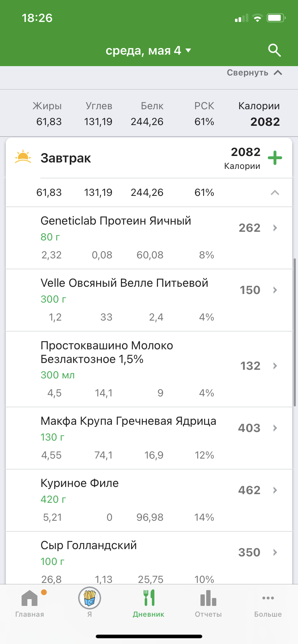This screenshot has height=644, width=298.
Task: Select Макфа Крупа Гречневая Ядрица item
Action: pyautogui.click(x=149, y=438)
